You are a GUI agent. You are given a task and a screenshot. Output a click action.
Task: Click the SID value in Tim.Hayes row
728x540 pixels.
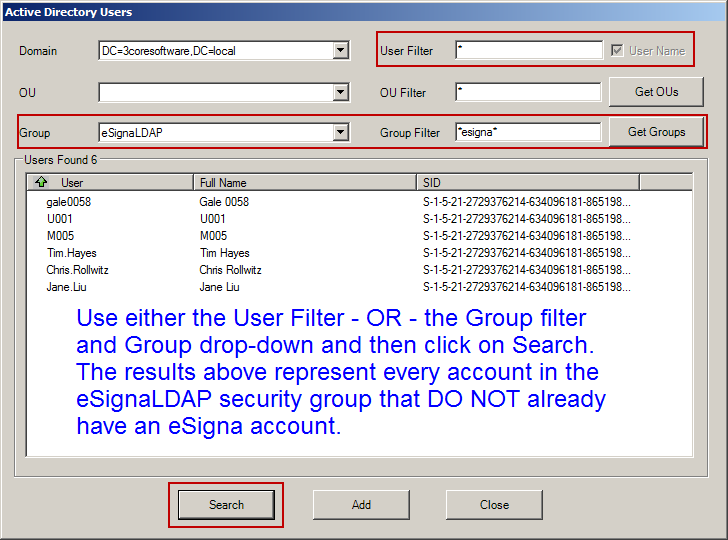(x=526, y=253)
